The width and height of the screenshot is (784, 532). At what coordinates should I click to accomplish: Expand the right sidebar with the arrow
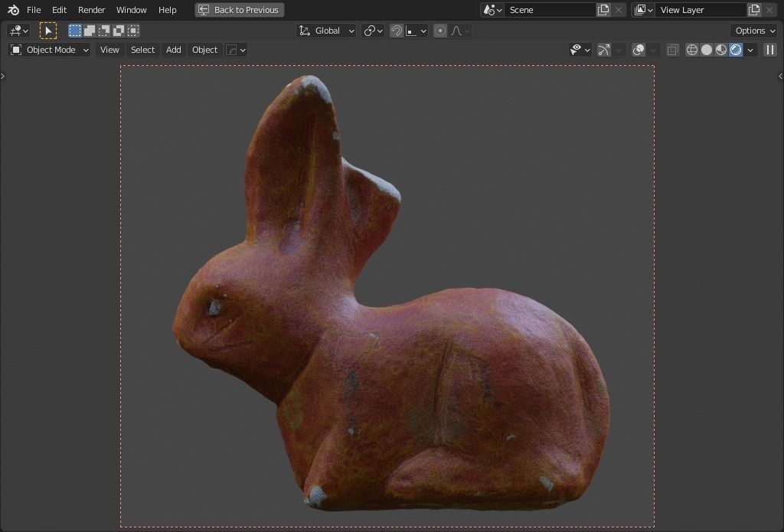click(x=780, y=76)
